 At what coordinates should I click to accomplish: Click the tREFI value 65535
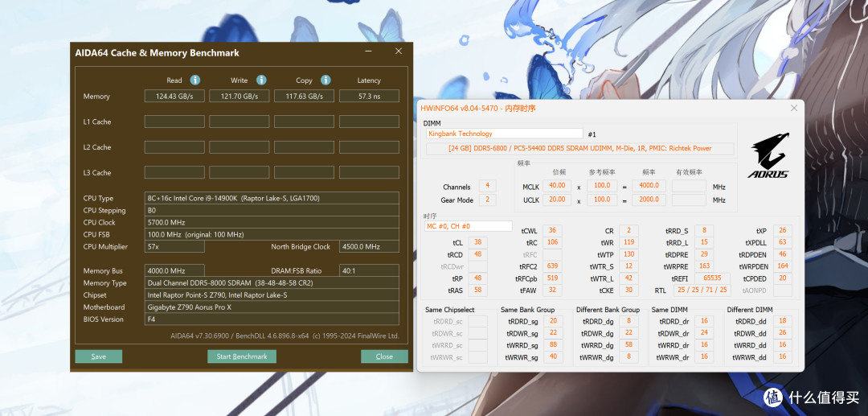[x=712, y=278]
